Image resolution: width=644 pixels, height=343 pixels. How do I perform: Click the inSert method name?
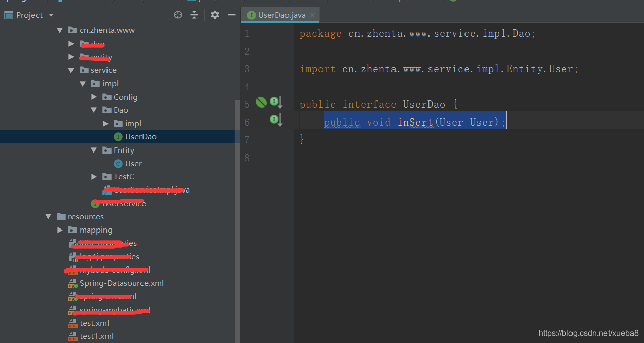pyautogui.click(x=415, y=122)
